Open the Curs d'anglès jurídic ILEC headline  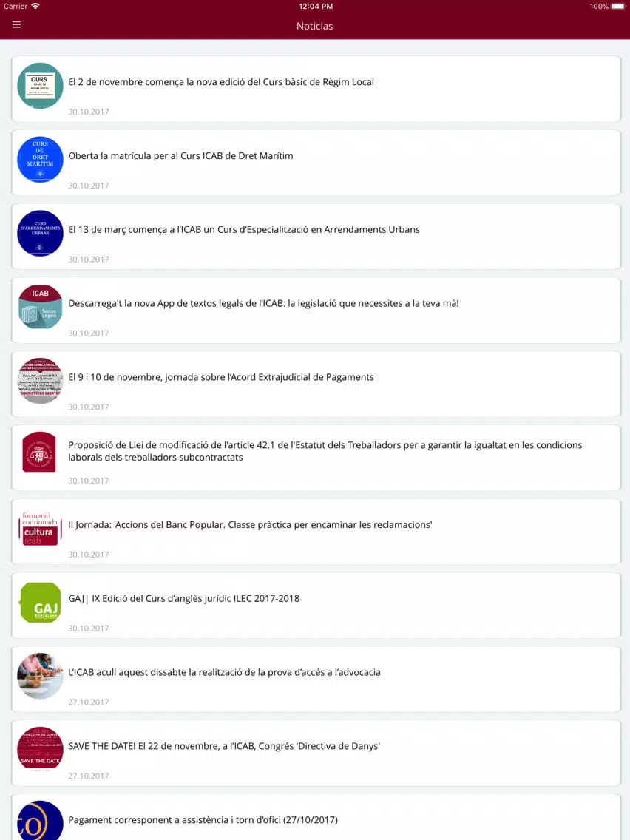(x=183, y=598)
